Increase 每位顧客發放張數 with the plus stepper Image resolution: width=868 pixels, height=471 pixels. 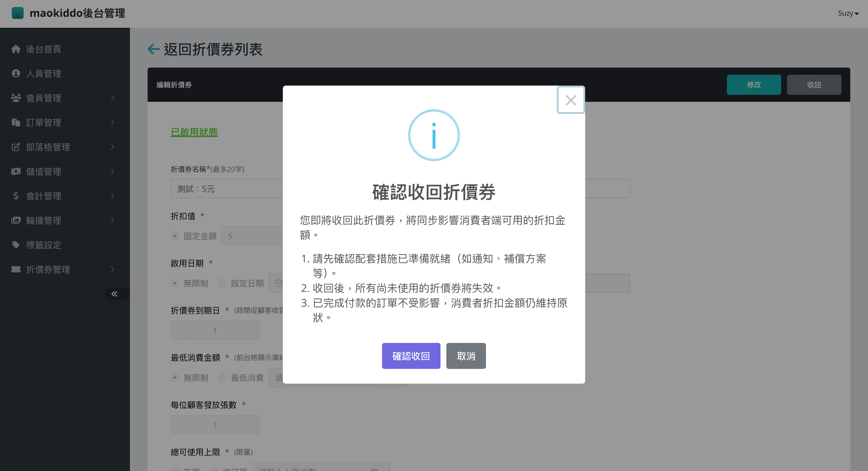tap(249, 424)
